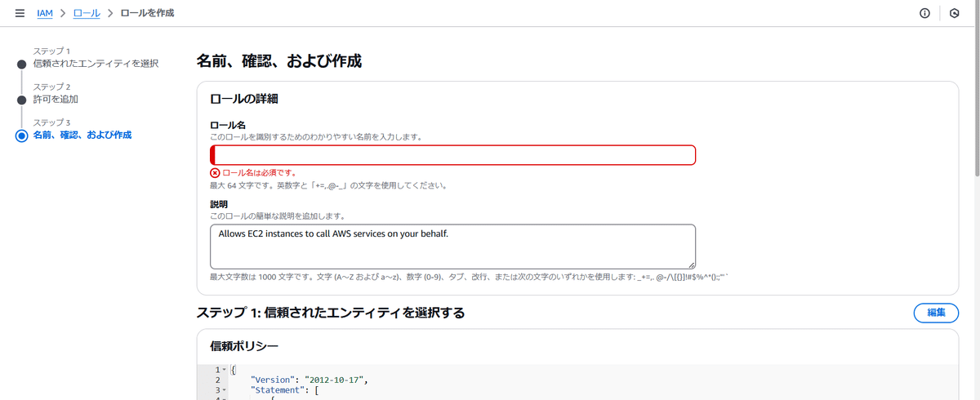Image resolution: width=980 pixels, height=400 pixels.
Task: Click the 名前、確認、および作成 page heading
Action: tap(279, 61)
